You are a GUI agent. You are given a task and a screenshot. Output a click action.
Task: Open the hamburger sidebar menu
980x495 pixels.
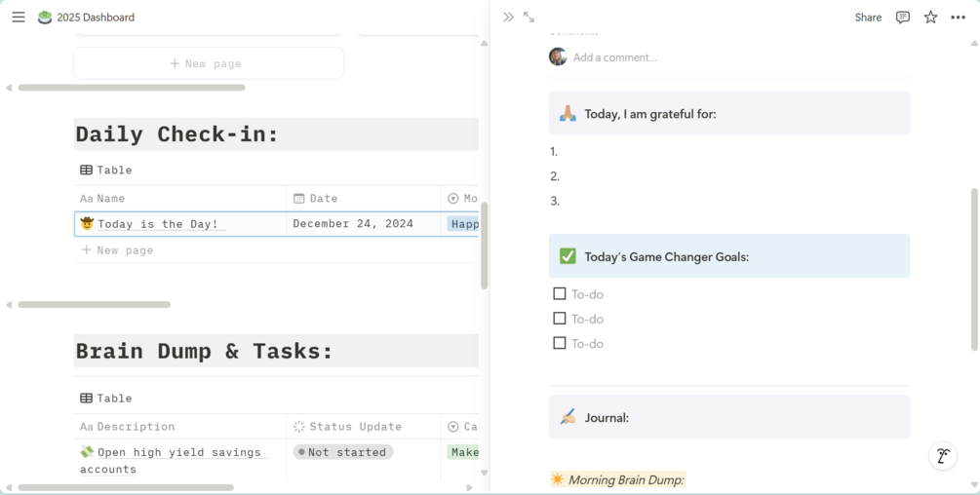[x=19, y=18]
